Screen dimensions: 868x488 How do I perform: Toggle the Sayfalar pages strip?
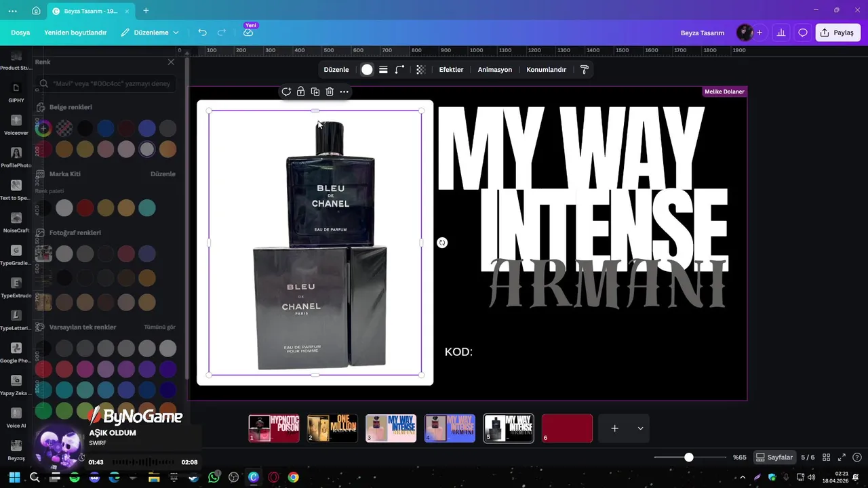(x=774, y=457)
